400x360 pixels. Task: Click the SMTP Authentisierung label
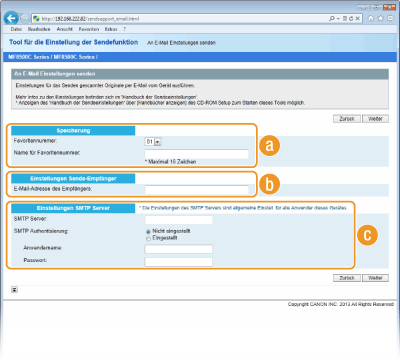point(41,231)
